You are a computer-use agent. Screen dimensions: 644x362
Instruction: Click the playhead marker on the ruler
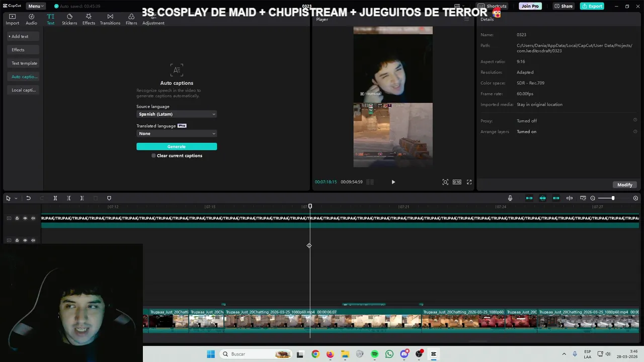tap(310, 206)
